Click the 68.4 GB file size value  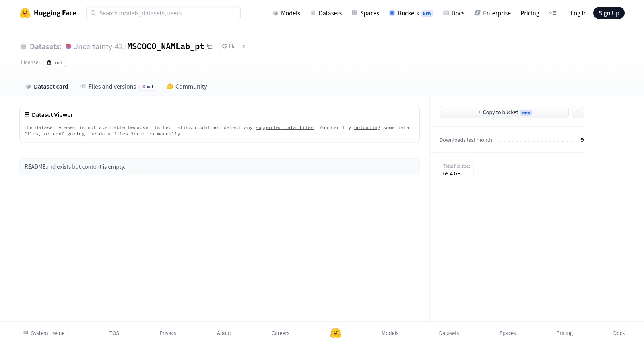pos(452,174)
